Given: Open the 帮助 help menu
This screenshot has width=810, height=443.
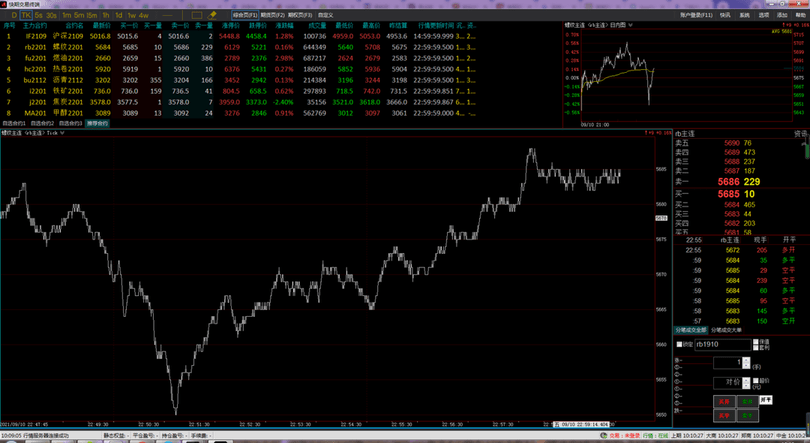Looking at the screenshot, I should point(801,15).
